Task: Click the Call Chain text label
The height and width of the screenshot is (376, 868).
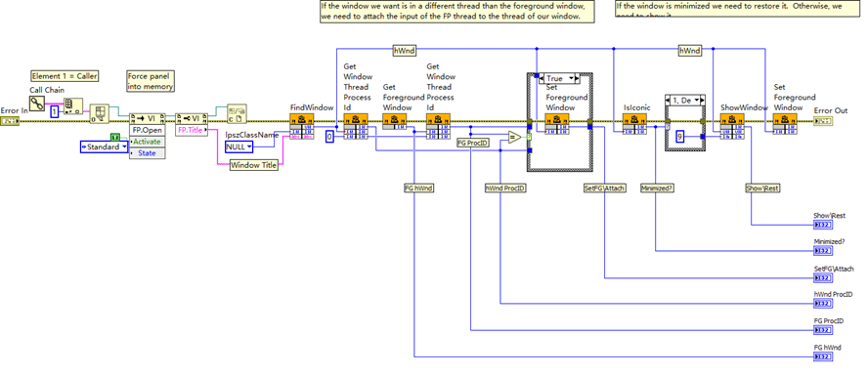Action: click(x=47, y=90)
